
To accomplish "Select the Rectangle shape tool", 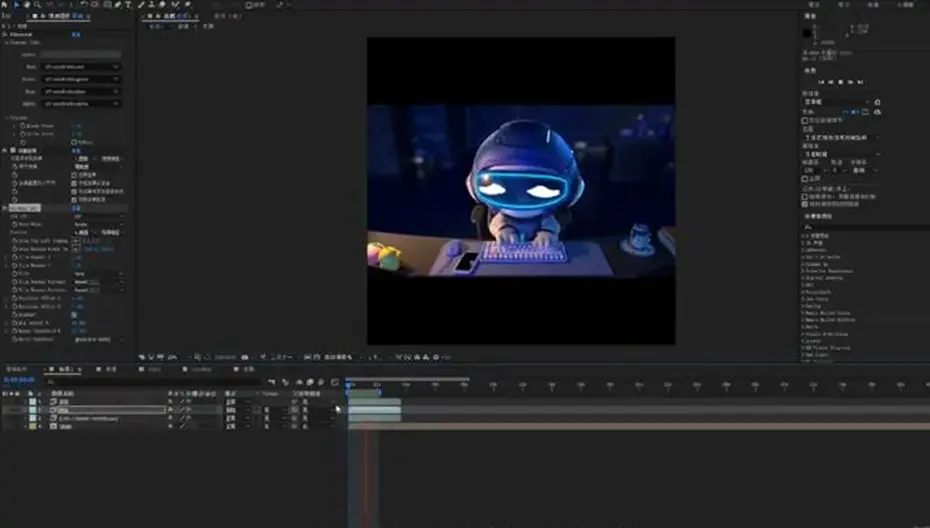I will [x=107, y=5].
